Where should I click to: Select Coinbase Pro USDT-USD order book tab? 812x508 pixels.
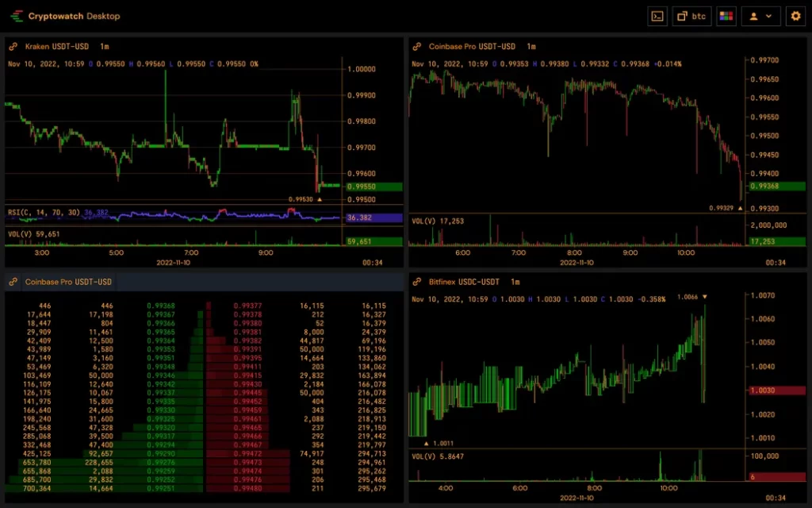tap(68, 282)
